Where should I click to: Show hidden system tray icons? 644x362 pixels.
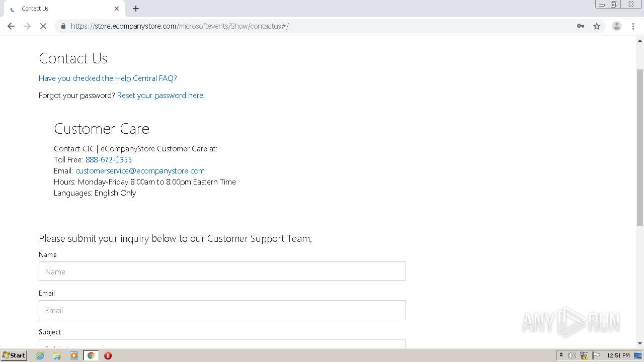point(561,355)
